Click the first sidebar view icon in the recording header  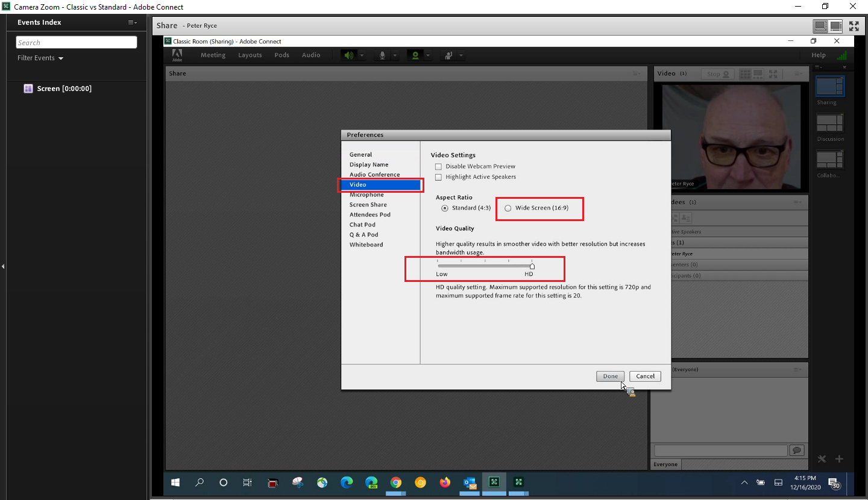coord(820,26)
